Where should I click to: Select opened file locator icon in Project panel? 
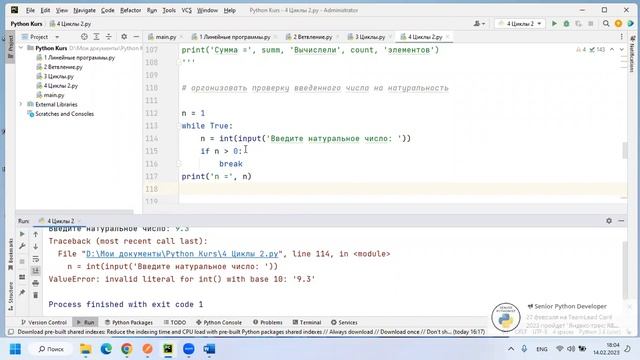pyautogui.click(x=84, y=37)
